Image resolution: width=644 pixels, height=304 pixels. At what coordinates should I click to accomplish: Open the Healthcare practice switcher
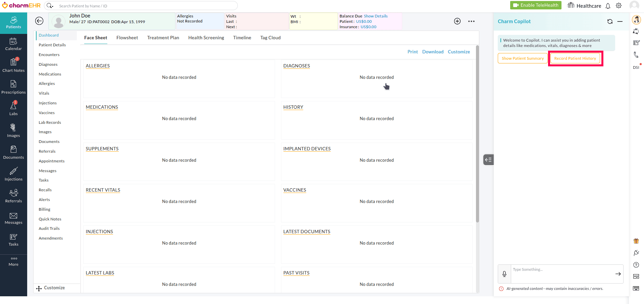pos(584,6)
